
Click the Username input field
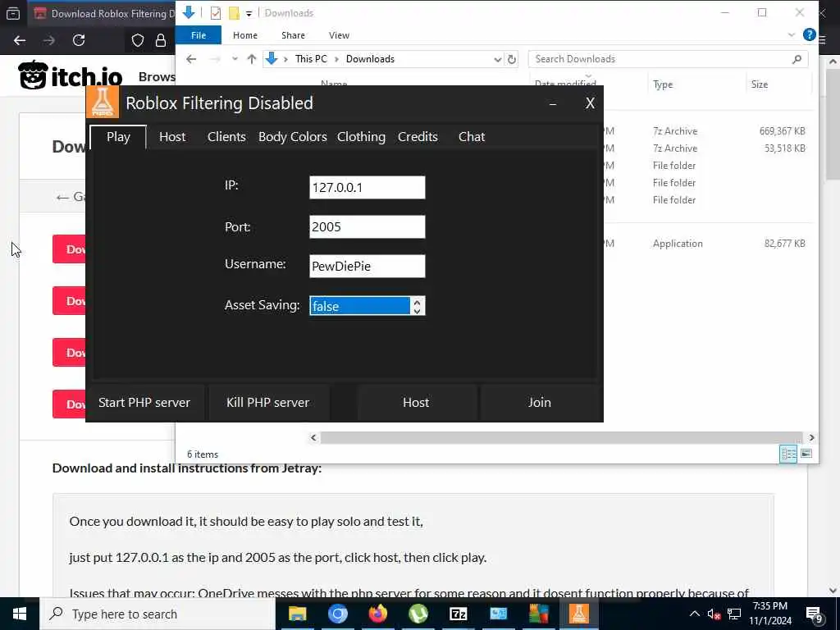[367, 266]
